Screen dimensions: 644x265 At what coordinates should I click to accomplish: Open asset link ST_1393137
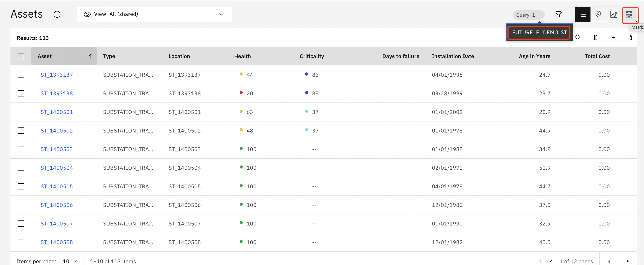pos(57,75)
